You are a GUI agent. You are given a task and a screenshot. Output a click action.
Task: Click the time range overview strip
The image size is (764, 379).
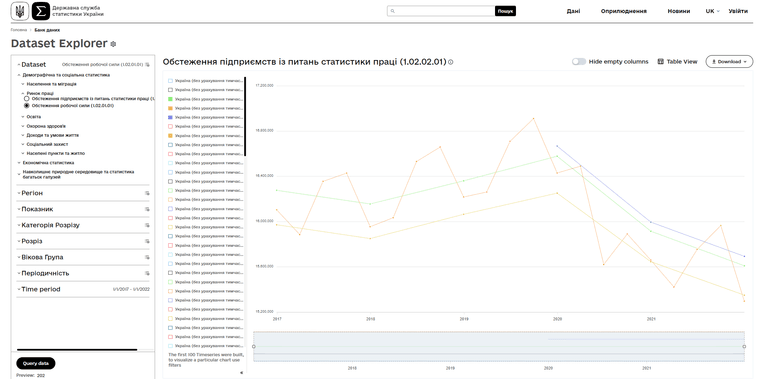pos(498,346)
